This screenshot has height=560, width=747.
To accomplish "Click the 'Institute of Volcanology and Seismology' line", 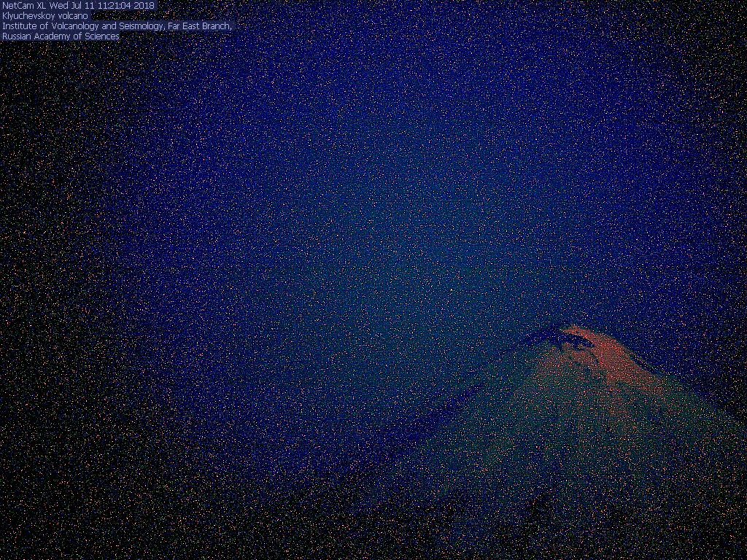I will (x=117, y=26).
